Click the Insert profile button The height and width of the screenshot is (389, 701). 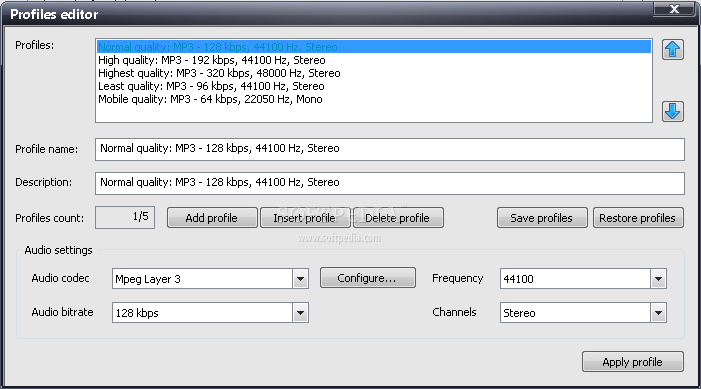click(x=305, y=218)
